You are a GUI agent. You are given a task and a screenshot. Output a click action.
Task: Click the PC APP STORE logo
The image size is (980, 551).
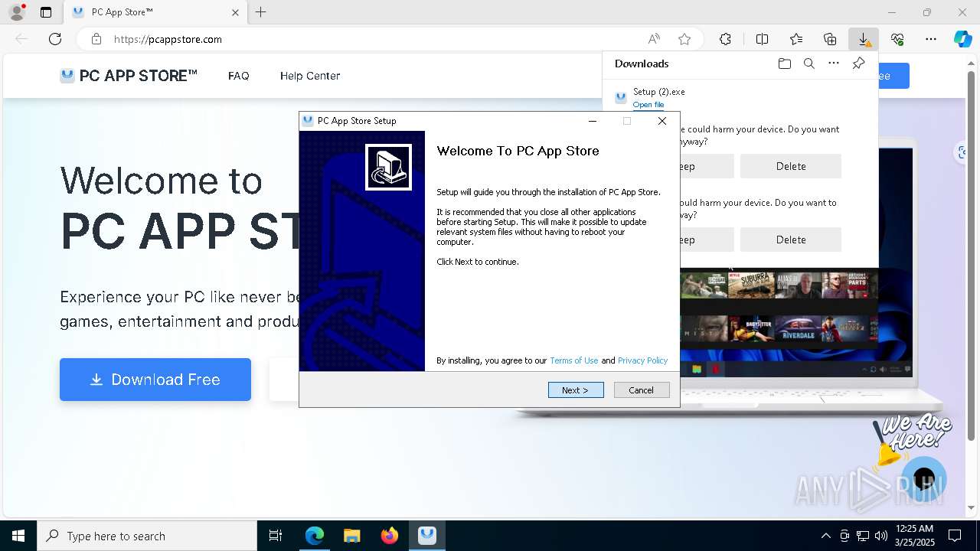129,76
